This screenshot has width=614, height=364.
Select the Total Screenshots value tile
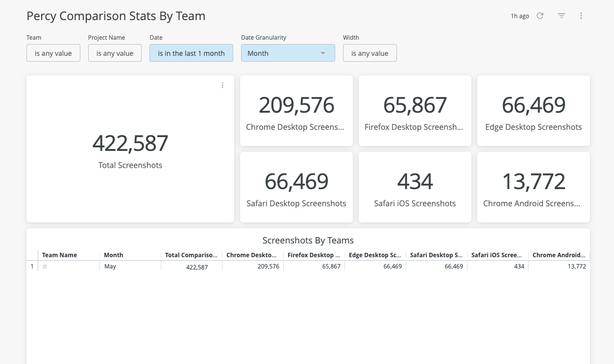pos(130,143)
